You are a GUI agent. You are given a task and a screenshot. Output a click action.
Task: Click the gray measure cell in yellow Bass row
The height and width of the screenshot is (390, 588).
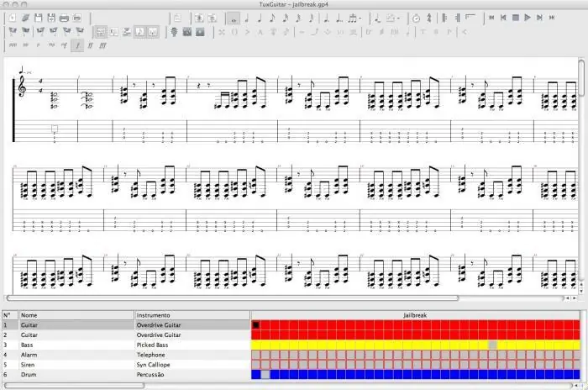[x=493, y=345]
